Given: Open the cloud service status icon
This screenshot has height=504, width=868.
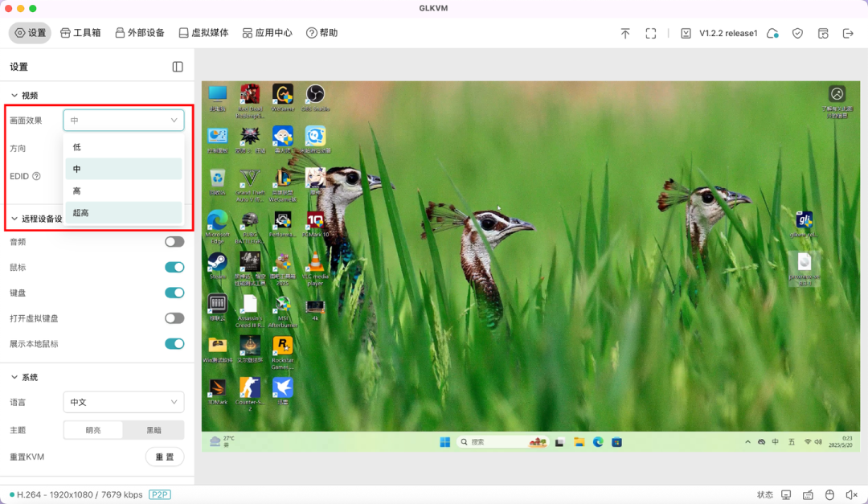Looking at the screenshot, I should (x=772, y=33).
